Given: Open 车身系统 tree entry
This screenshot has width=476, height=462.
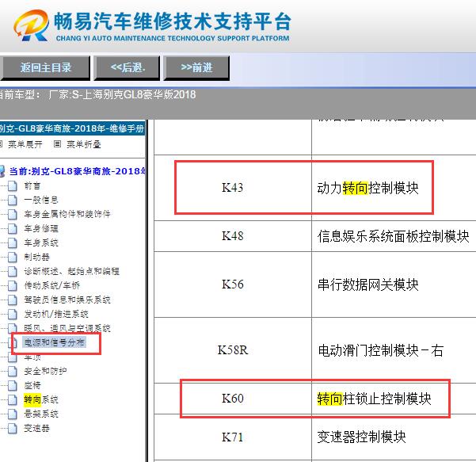Looking at the screenshot, I should [40, 243].
